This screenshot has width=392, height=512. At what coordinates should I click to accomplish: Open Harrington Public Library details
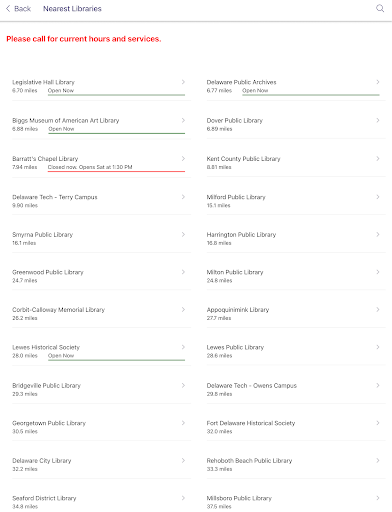[296, 239]
